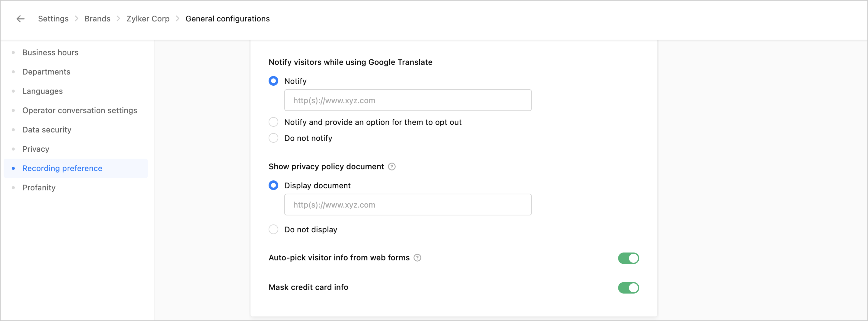Select Notify and provide opt out option
This screenshot has height=321, width=868.
[x=273, y=122]
